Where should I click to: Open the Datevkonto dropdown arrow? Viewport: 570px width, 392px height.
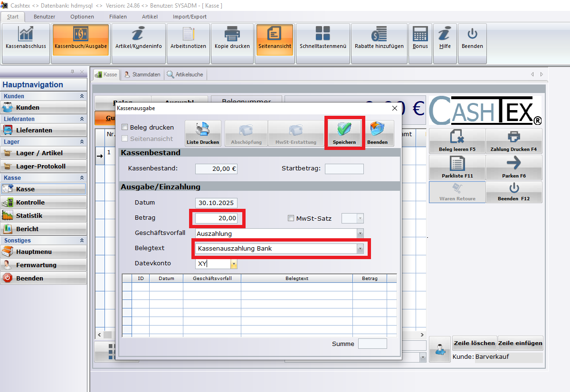click(x=234, y=264)
